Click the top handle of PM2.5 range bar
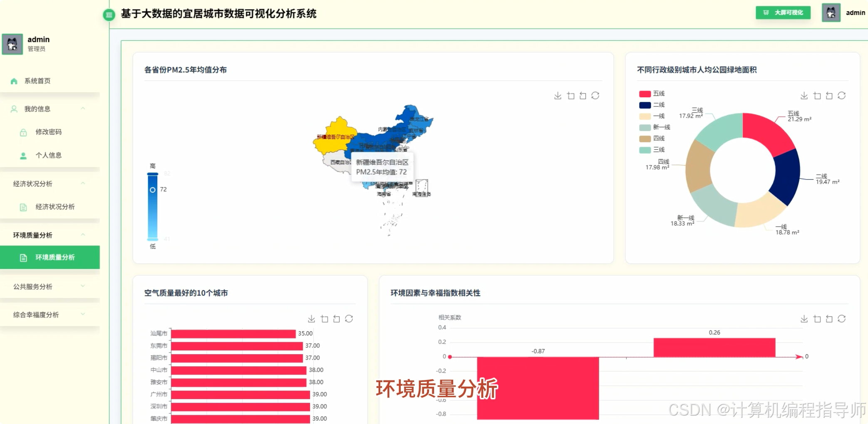The width and height of the screenshot is (868, 424). click(153, 174)
